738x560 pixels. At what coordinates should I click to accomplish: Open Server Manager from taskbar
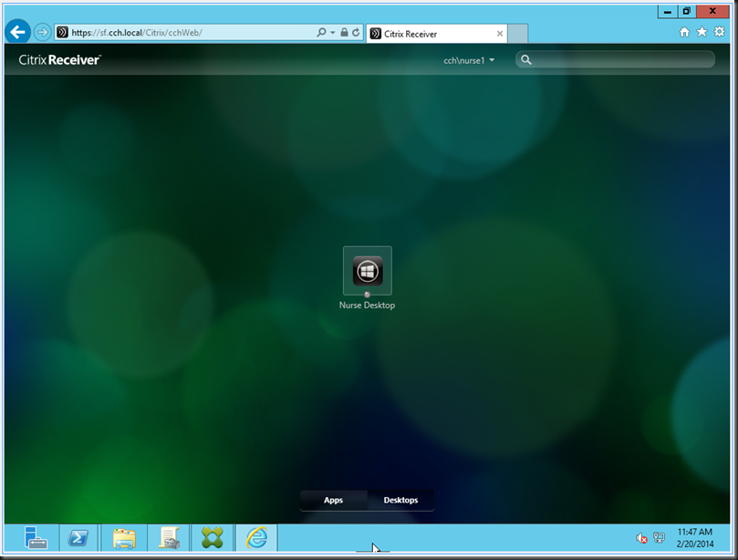[x=36, y=537]
